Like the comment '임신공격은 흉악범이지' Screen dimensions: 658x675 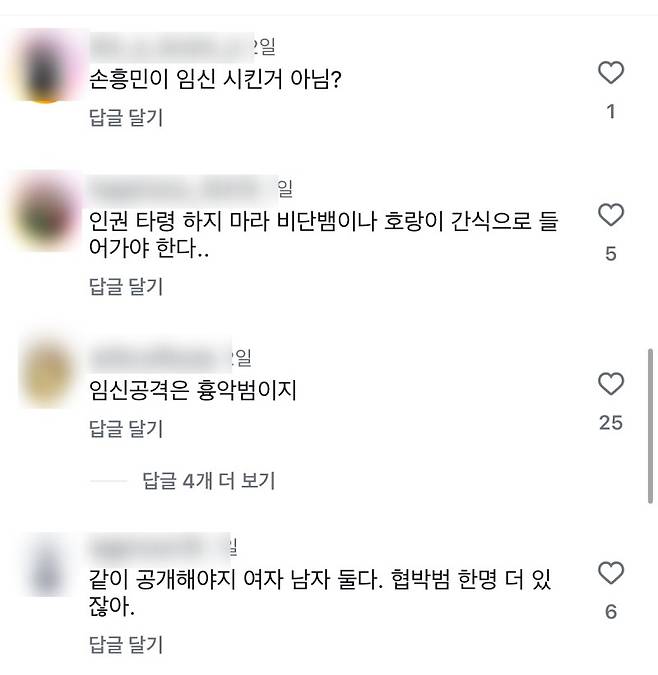(611, 384)
